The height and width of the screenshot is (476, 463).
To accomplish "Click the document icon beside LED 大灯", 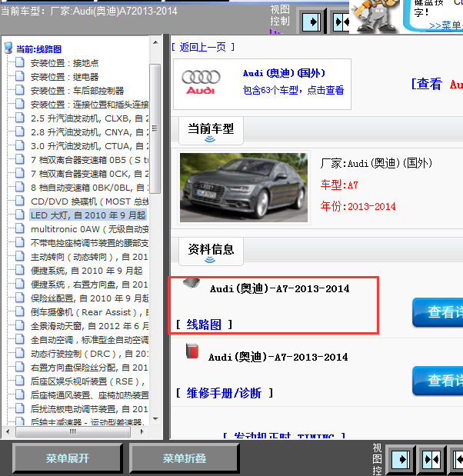I will click(x=20, y=215).
